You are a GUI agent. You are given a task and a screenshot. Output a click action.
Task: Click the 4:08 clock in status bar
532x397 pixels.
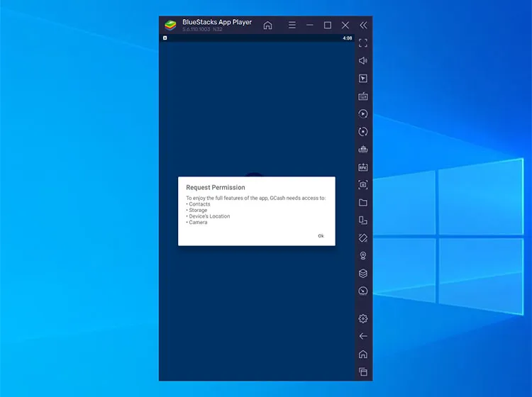coord(347,38)
